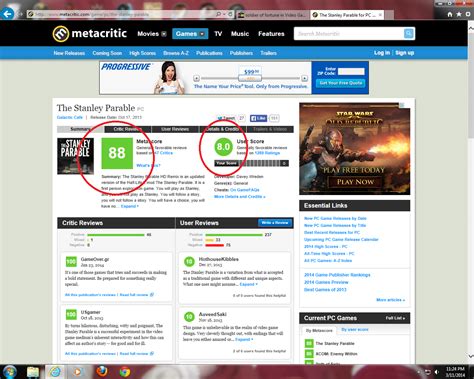Screen dimensions: 474x379
Task: Click Your Score rating bar
Action: (251, 163)
